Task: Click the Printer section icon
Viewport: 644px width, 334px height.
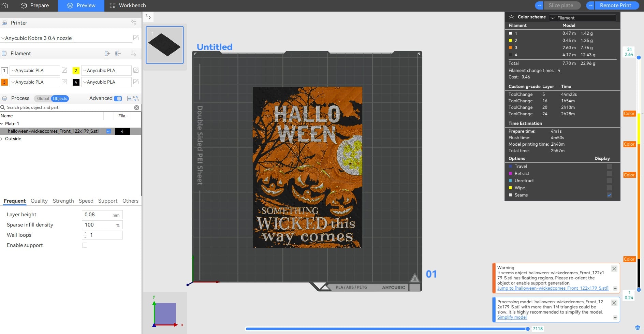Action: point(4,23)
